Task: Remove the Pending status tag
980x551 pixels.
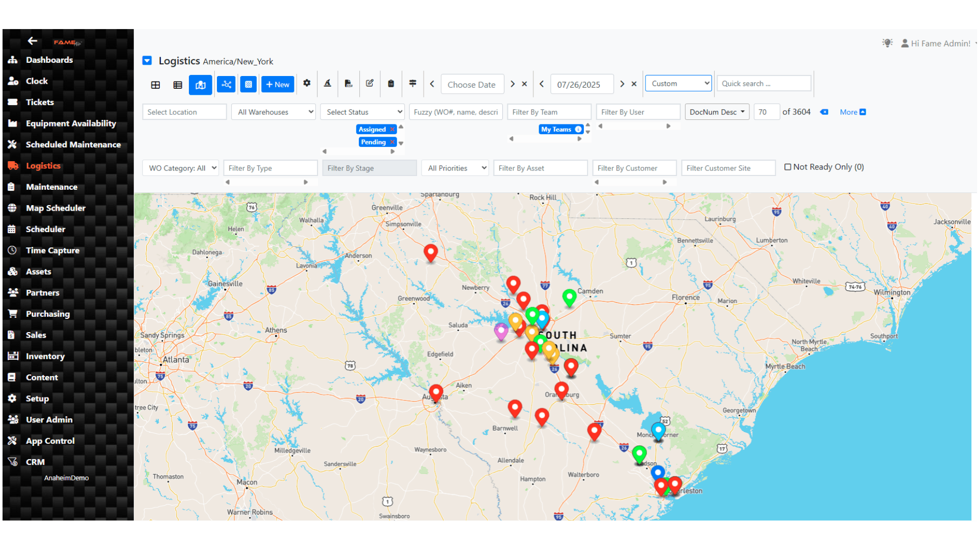Action: [392, 142]
